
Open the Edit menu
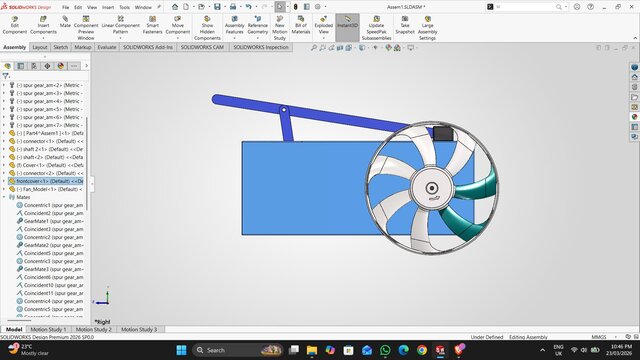pyautogui.click(x=78, y=7)
